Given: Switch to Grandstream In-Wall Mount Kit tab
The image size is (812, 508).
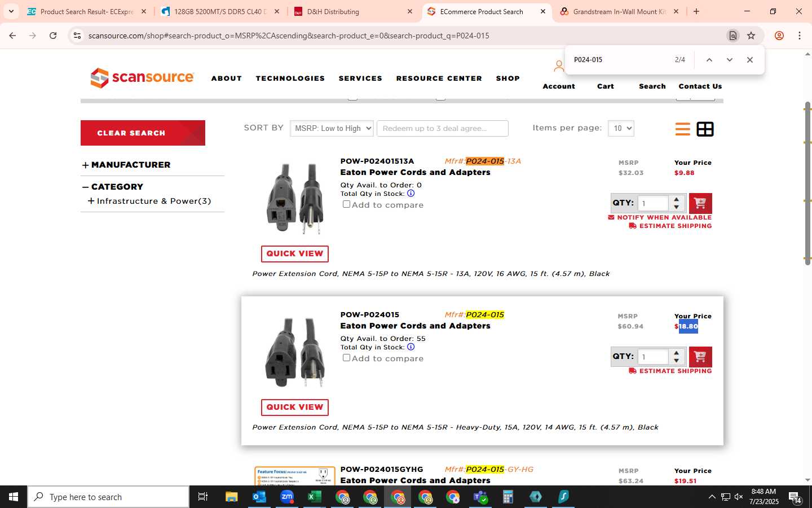Looking at the screenshot, I should coord(618,11).
